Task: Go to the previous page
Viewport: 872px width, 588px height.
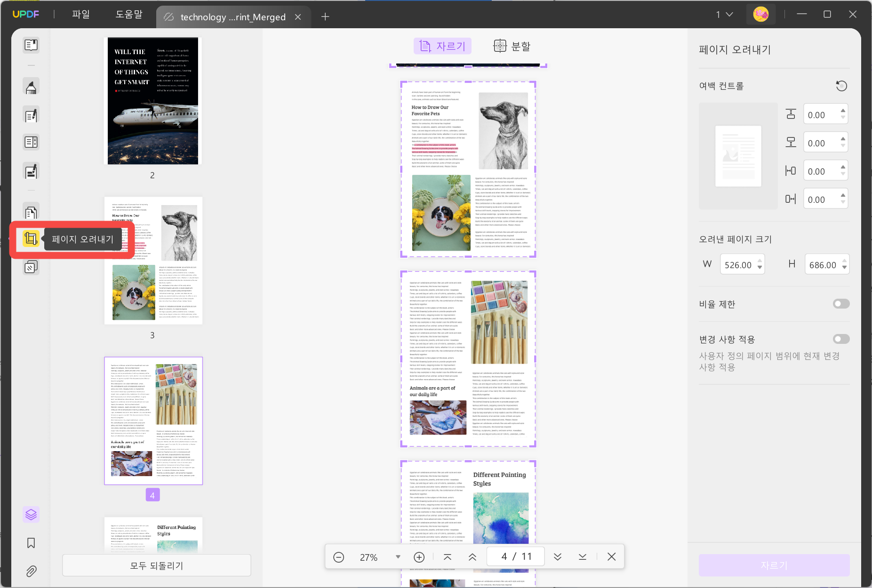Action: coord(472,557)
